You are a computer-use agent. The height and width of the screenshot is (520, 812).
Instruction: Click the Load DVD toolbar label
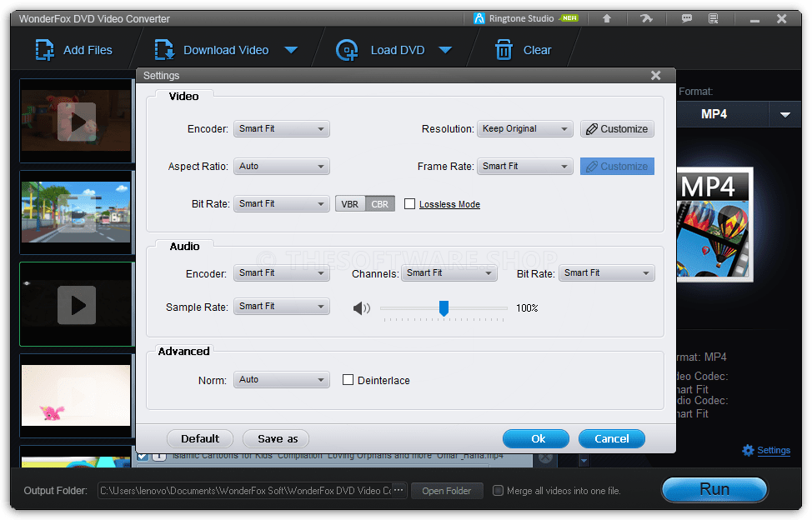(398, 50)
